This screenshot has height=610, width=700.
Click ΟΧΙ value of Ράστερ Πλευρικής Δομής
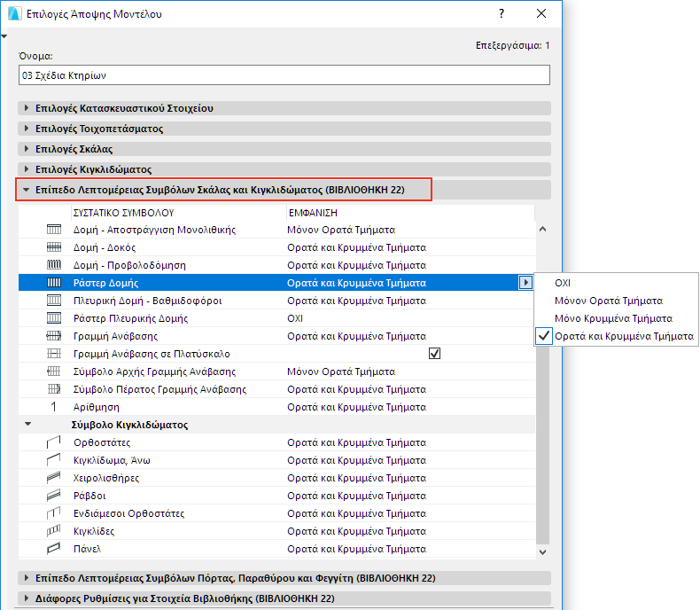click(295, 318)
